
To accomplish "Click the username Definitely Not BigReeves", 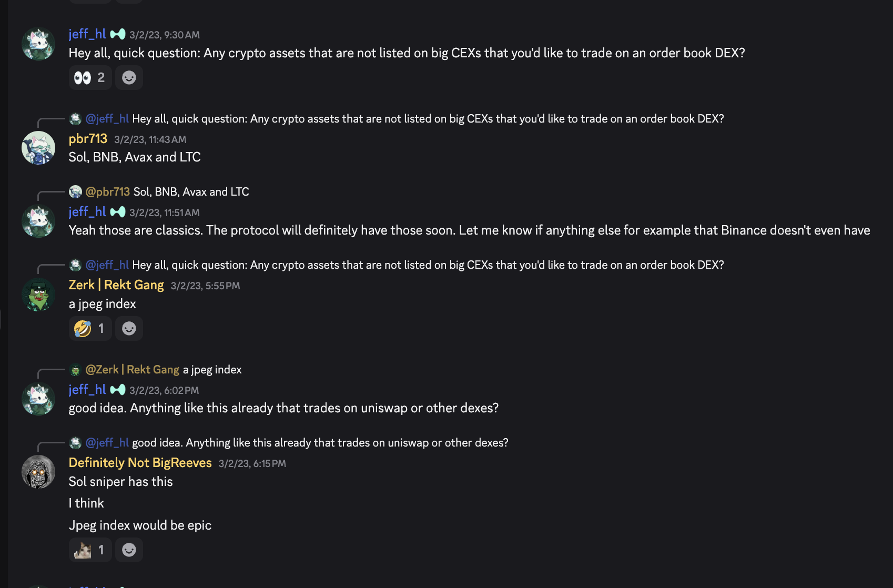I will point(140,463).
